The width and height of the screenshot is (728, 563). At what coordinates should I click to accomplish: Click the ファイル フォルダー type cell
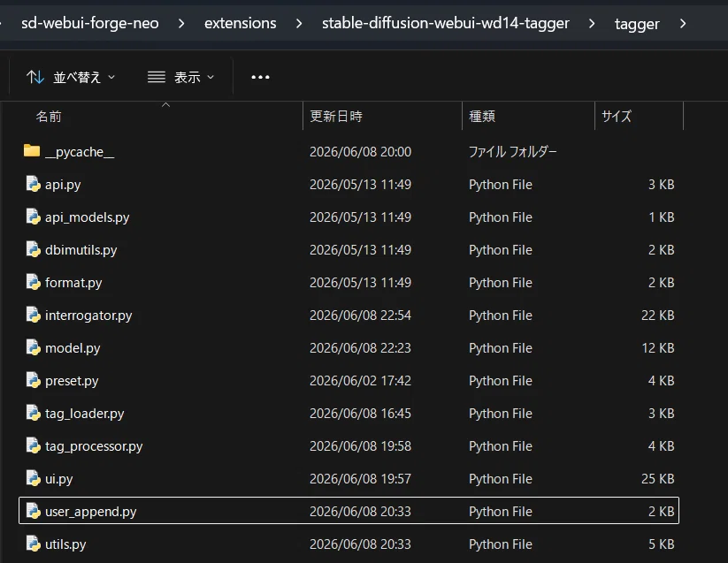pos(512,152)
